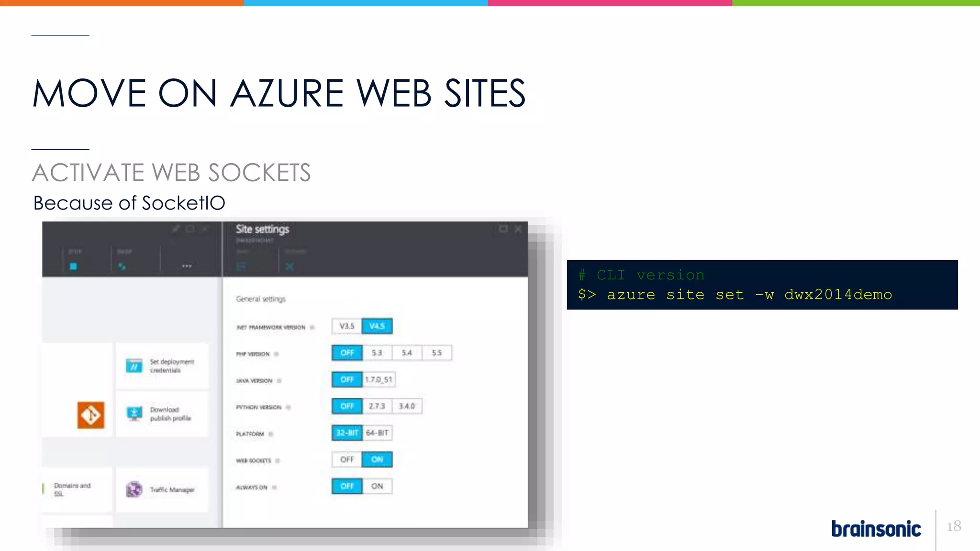Screen dimensions: 980x551
Task: Select Python version 2.7.3
Action: [x=377, y=407]
